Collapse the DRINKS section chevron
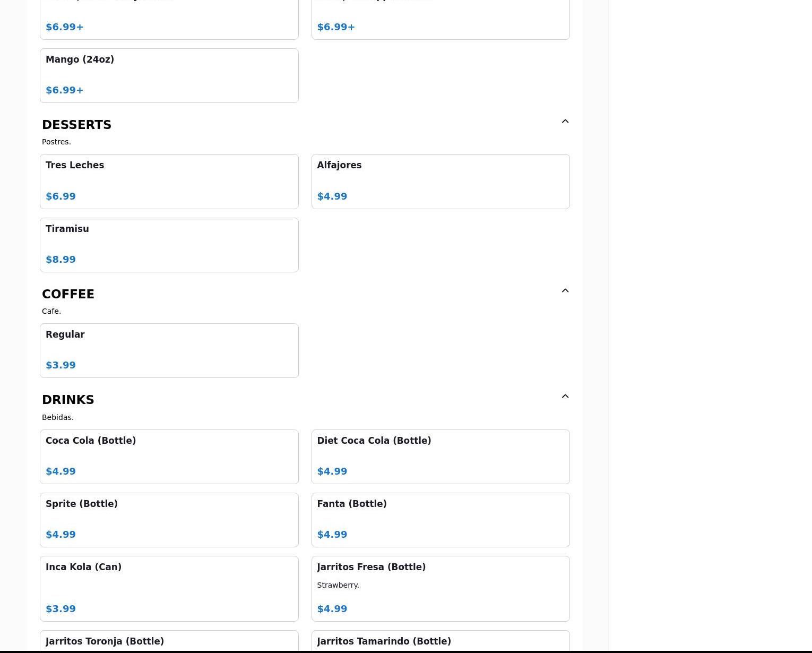Image resolution: width=812 pixels, height=653 pixels. coord(565,397)
